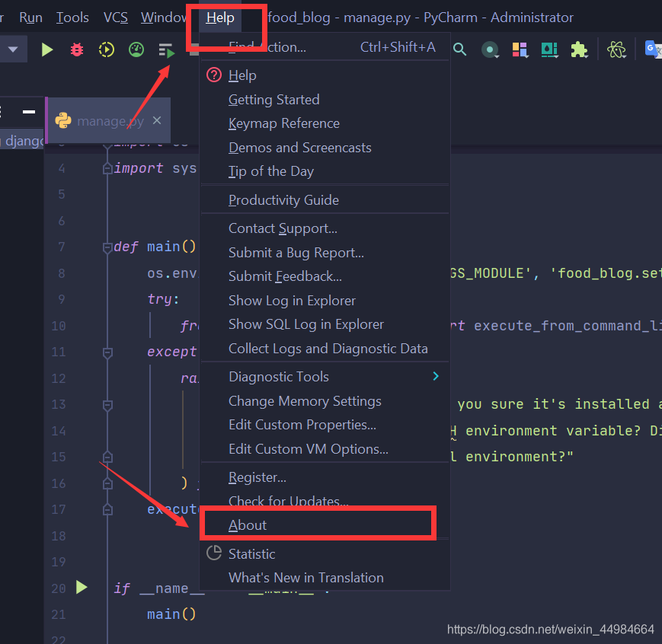Close the manage.py editor tab
Viewport: 662px width, 644px height.
click(157, 121)
